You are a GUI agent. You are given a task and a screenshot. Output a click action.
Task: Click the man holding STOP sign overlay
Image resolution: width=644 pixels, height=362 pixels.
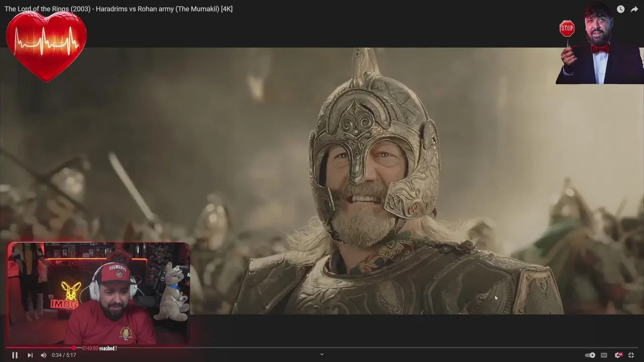click(x=600, y=43)
